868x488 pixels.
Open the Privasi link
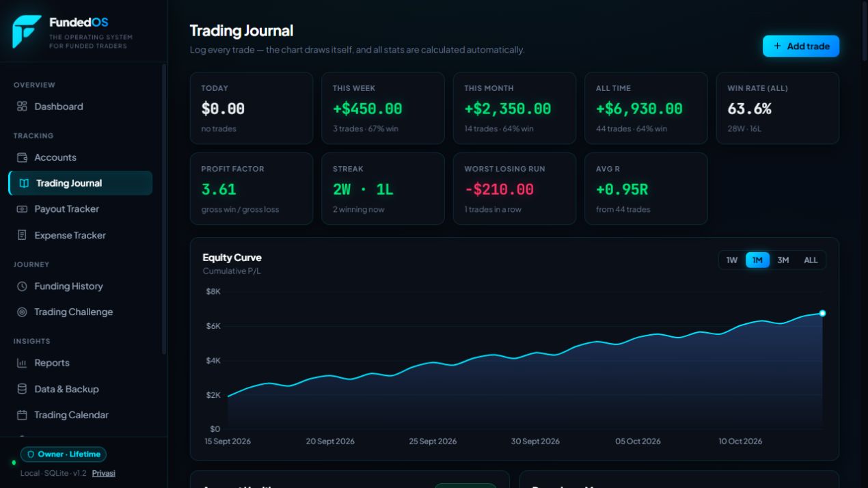(x=104, y=473)
